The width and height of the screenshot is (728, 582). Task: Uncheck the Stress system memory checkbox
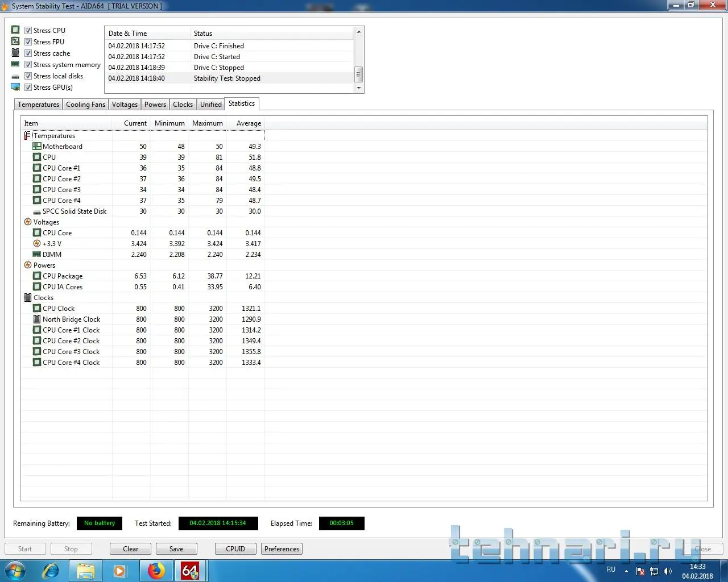coord(28,64)
